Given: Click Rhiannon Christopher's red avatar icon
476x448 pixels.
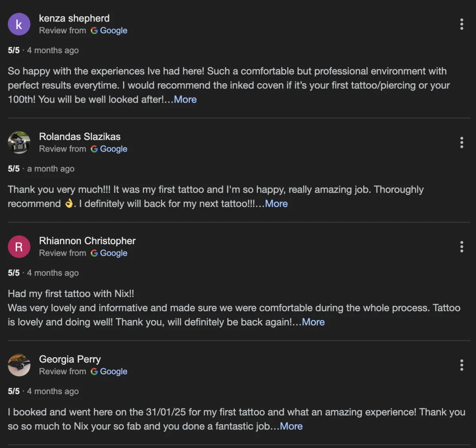Looking at the screenshot, I should coord(19,247).
